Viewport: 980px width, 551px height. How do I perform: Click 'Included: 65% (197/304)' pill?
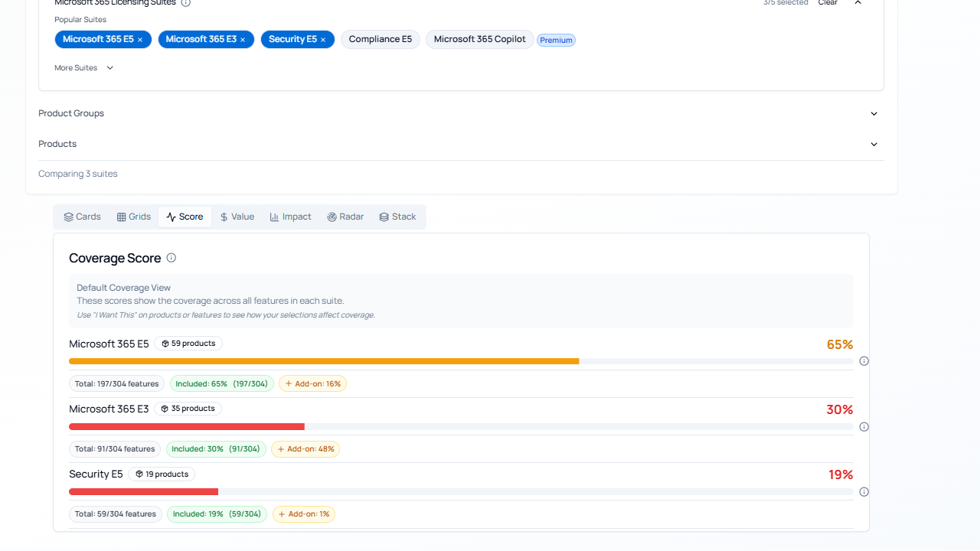tap(222, 383)
